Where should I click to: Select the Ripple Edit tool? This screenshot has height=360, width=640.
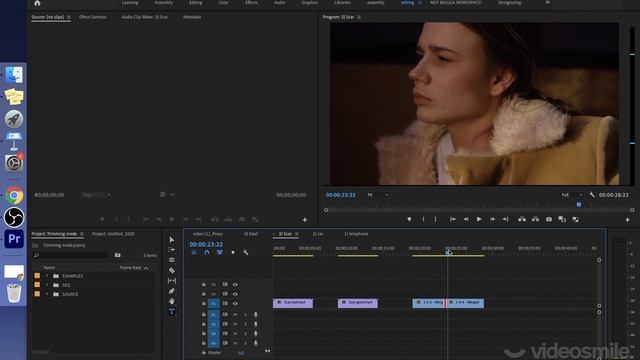[x=171, y=260]
